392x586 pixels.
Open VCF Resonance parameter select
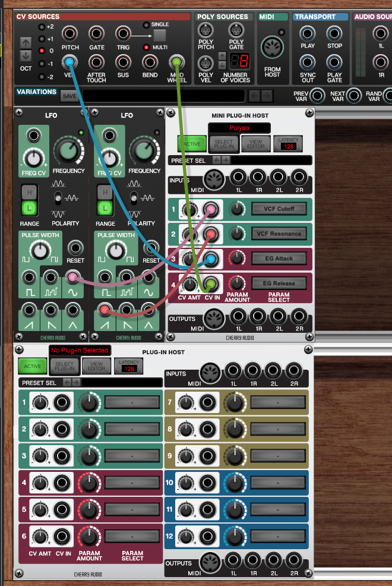279,234
